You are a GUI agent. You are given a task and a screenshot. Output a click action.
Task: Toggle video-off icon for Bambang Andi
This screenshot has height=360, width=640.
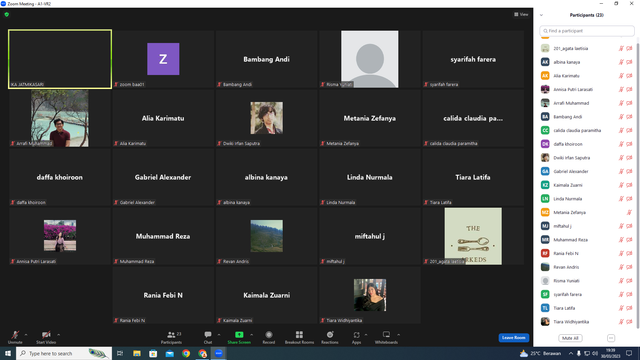click(x=629, y=117)
